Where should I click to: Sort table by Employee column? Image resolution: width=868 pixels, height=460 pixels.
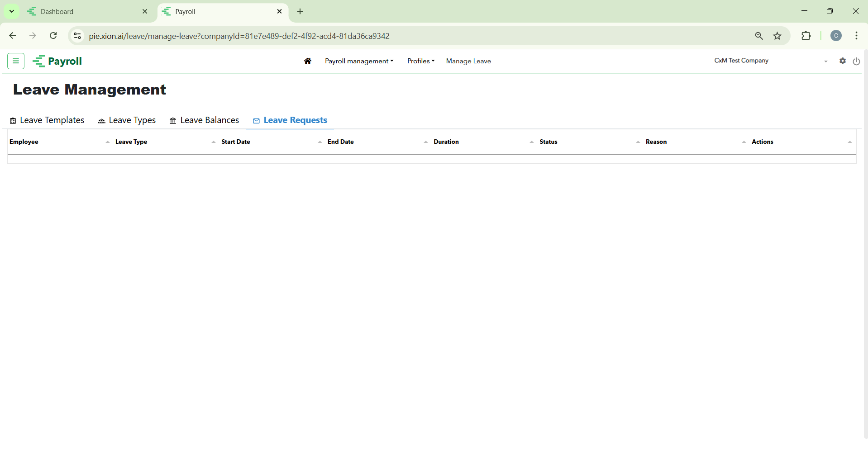(24, 142)
